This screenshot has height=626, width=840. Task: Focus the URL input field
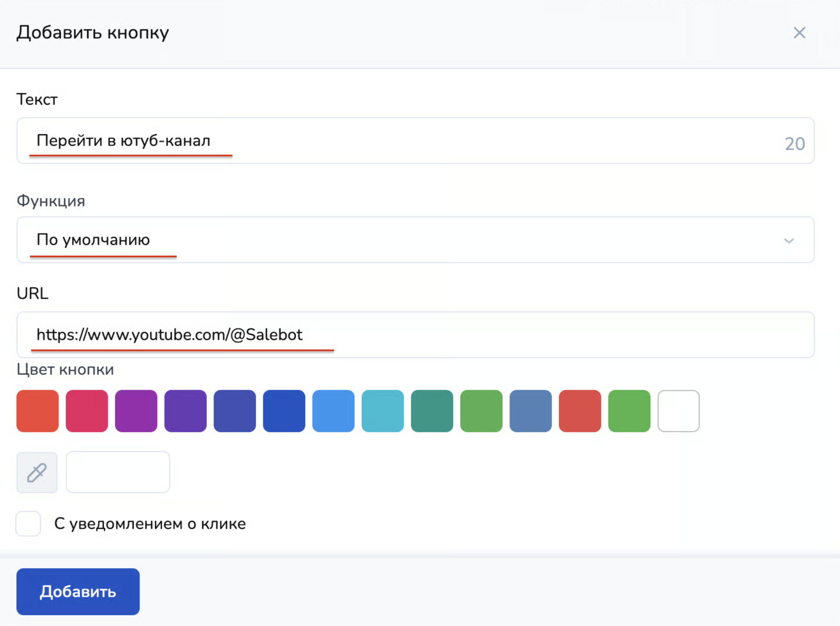pyautogui.click(x=415, y=335)
